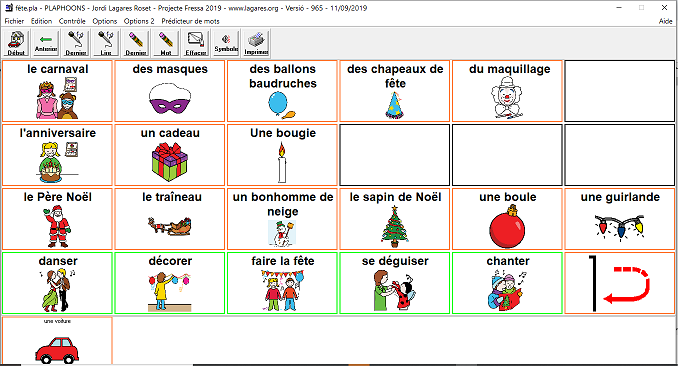678x366 pixels.
Task: Click the Symbole speaker toolbar icon
Action: (226, 43)
